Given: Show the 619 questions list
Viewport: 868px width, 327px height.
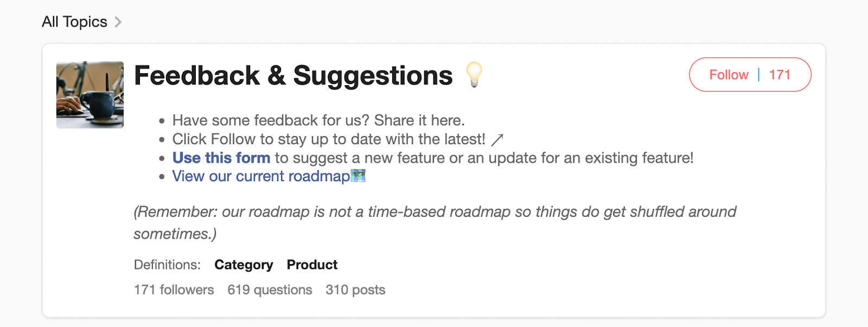Looking at the screenshot, I should [270, 290].
